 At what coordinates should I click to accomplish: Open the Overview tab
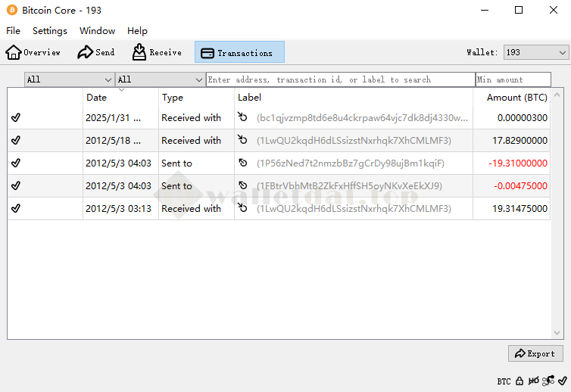pyautogui.click(x=33, y=52)
